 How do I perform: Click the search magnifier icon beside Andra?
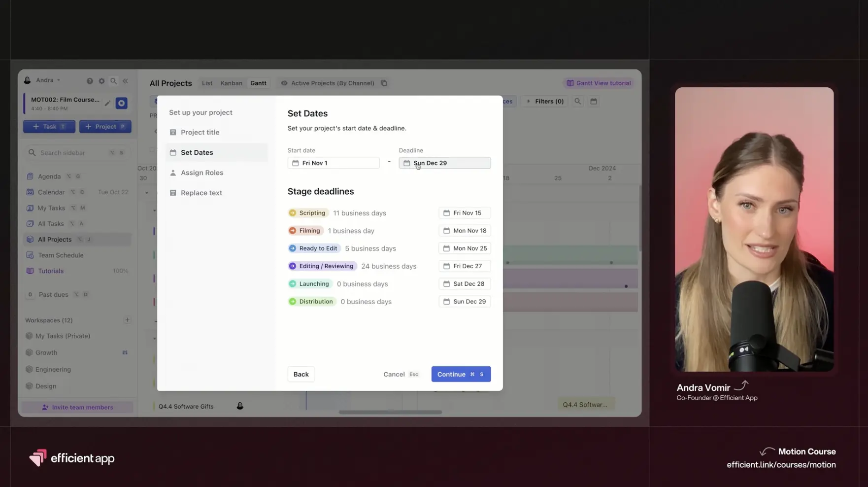point(113,81)
